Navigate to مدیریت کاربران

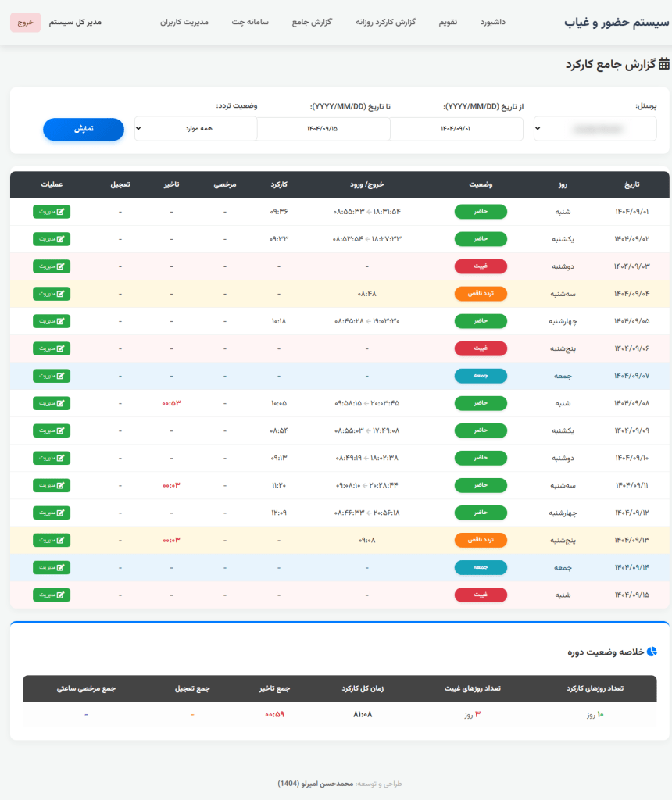pyautogui.click(x=184, y=22)
